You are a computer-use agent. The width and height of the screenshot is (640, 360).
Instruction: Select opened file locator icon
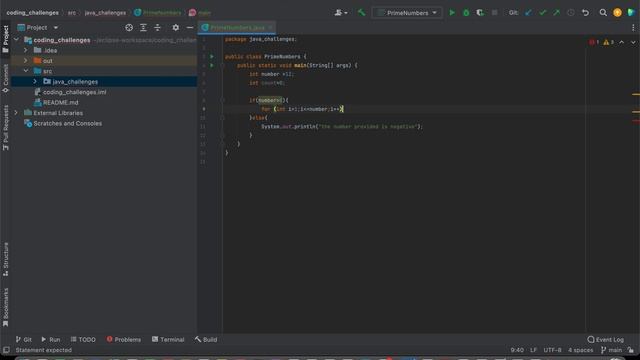point(129,27)
